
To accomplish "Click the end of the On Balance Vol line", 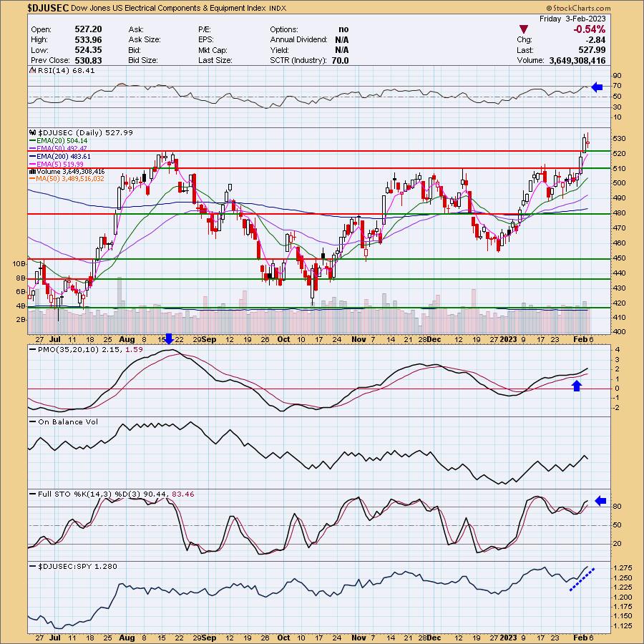I will [587, 459].
